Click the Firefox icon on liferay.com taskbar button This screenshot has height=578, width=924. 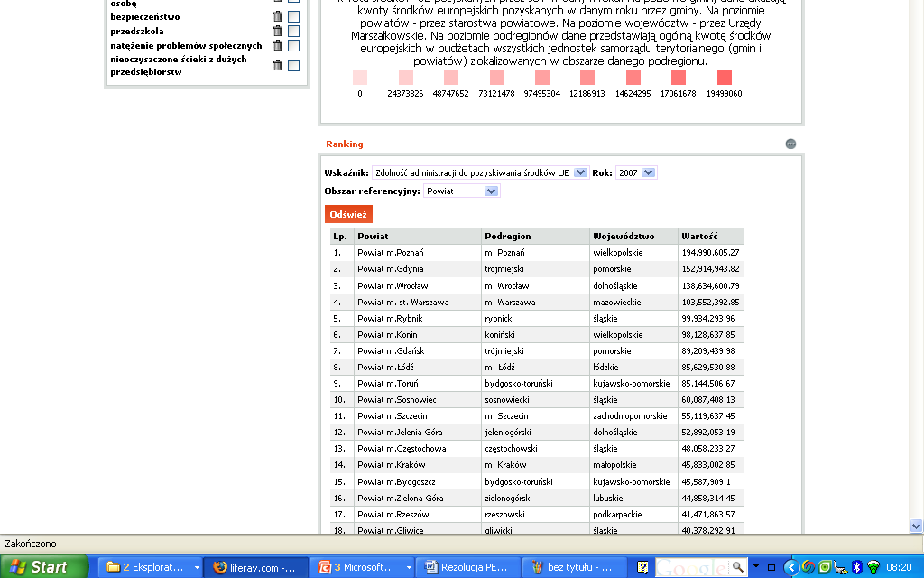pyautogui.click(x=220, y=567)
